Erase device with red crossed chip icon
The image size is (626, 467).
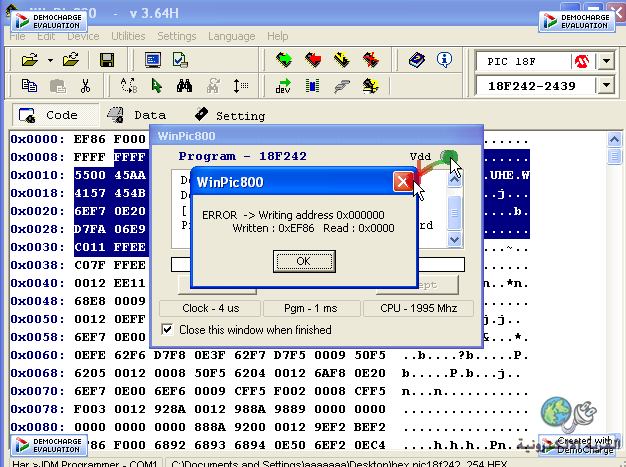(x=371, y=60)
